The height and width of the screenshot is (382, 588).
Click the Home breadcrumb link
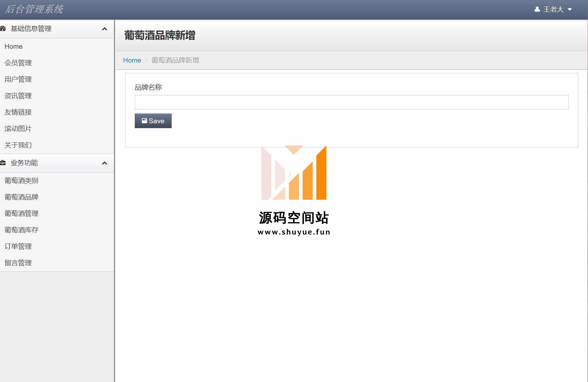point(132,60)
